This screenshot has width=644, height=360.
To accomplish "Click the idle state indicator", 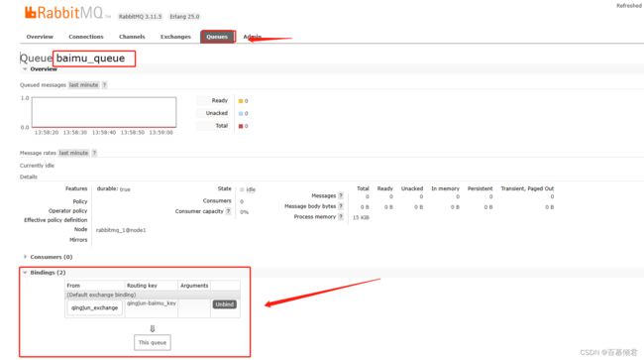I will click(x=248, y=189).
